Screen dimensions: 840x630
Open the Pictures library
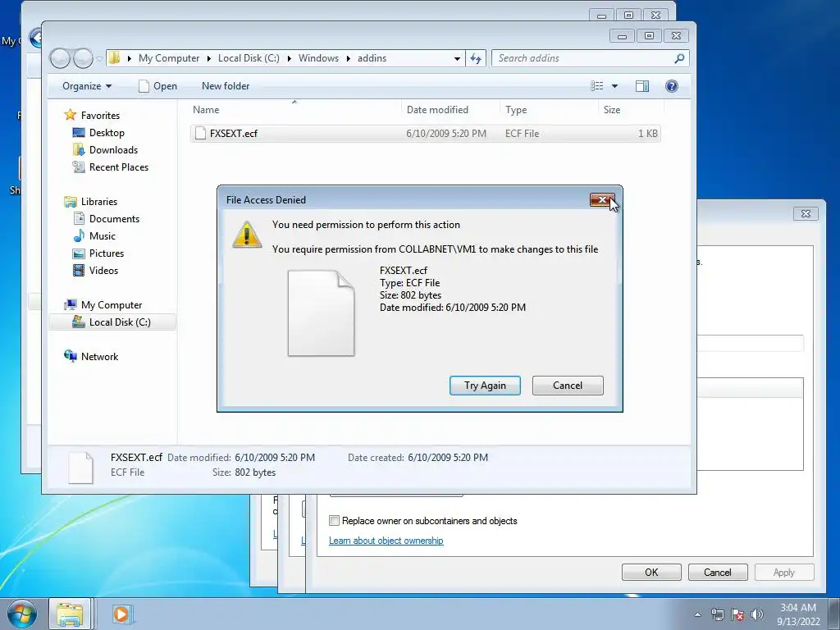(x=106, y=253)
